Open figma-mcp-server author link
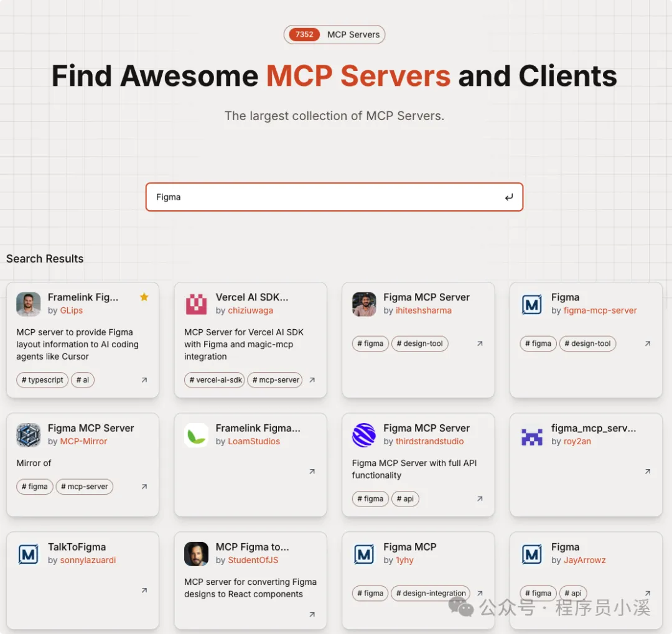 [600, 310]
